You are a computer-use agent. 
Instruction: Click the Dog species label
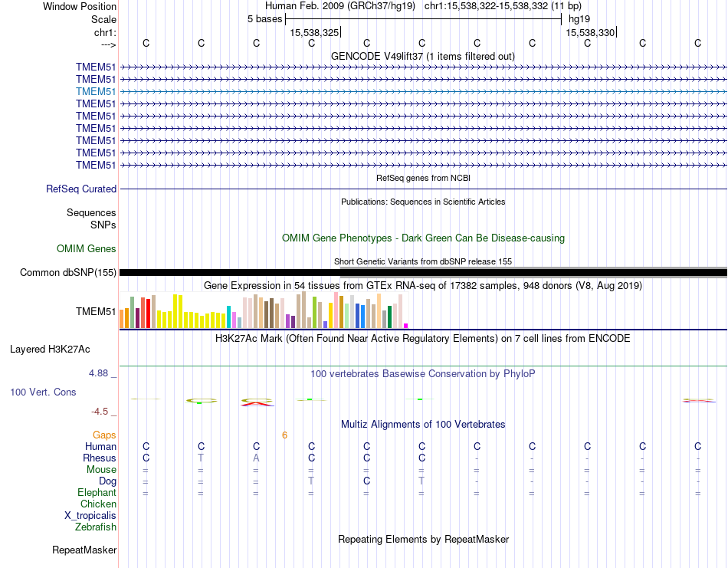click(x=107, y=481)
